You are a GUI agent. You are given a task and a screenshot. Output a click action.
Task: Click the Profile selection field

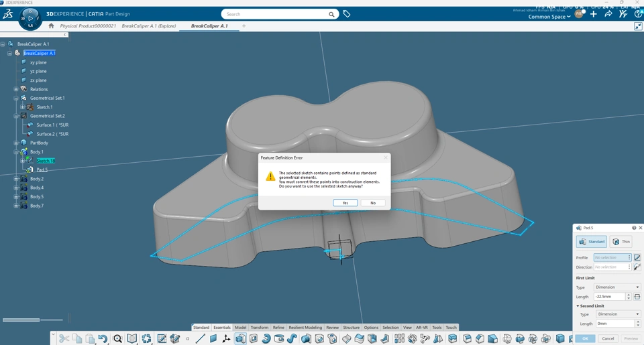coord(612,257)
